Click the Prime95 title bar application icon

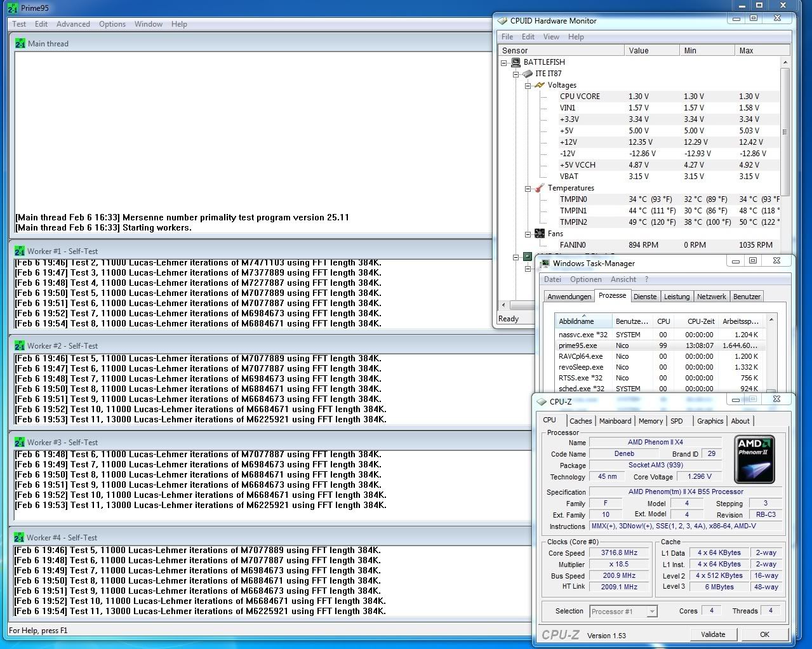tap(12, 8)
